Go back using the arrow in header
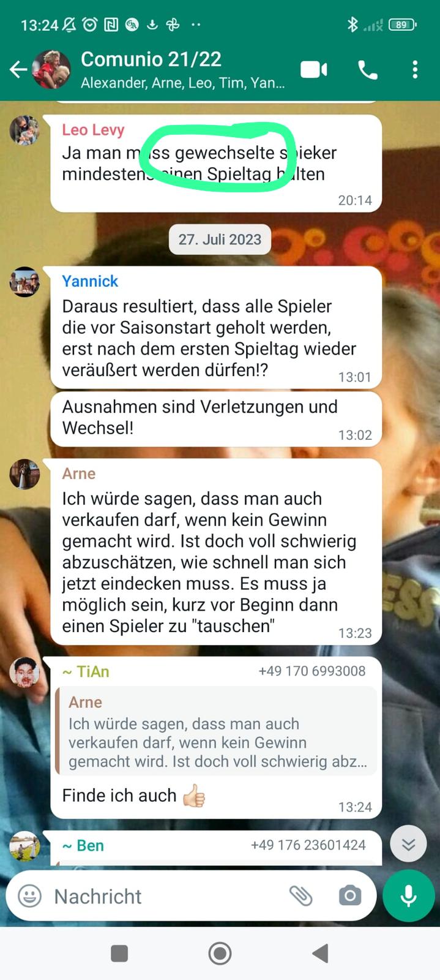Image resolution: width=440 pixels, height=980 pixels. [x=18, y=70]
